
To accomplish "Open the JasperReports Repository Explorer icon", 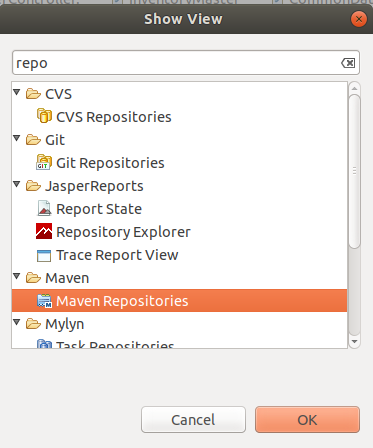I will pos(44,231).
